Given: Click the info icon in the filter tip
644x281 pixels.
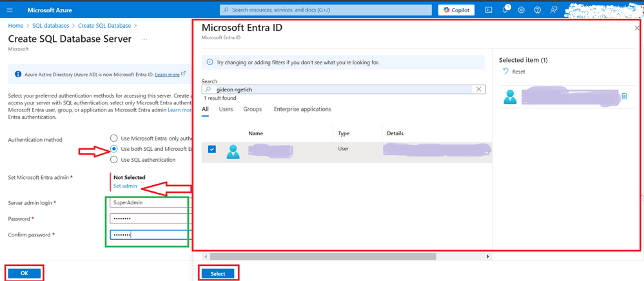Looking at the screenshot, I should pyautogui.click(x=210, y=63).
